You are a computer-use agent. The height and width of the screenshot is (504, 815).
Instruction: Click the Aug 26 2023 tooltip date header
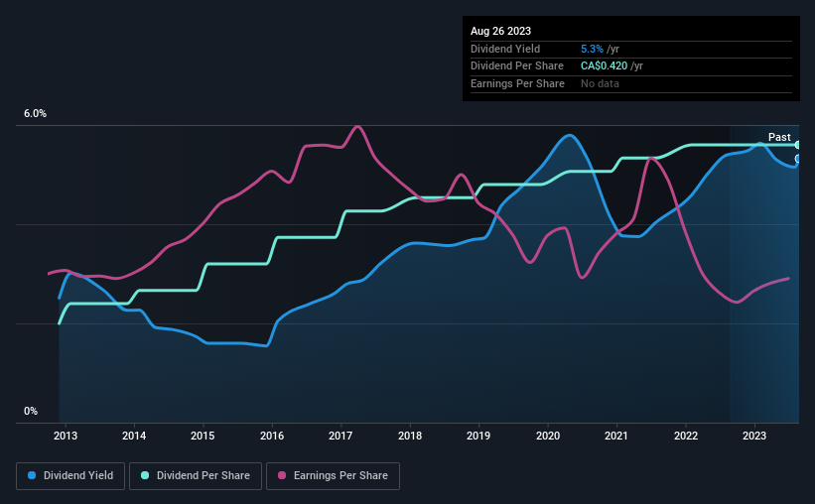500,31
